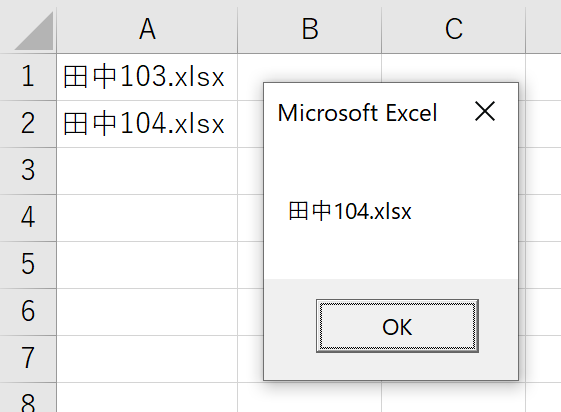This screenshot has height=412, width=561.
Task: Select row 1 header
Action: [28, 77]
